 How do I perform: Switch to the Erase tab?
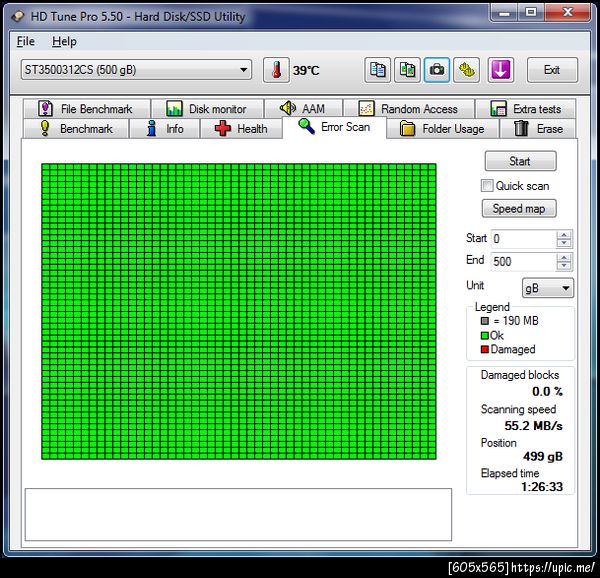[x=538, y=129]
